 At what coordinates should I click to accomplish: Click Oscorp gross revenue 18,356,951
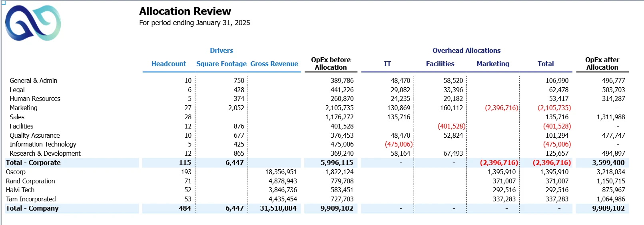point(281,172)
